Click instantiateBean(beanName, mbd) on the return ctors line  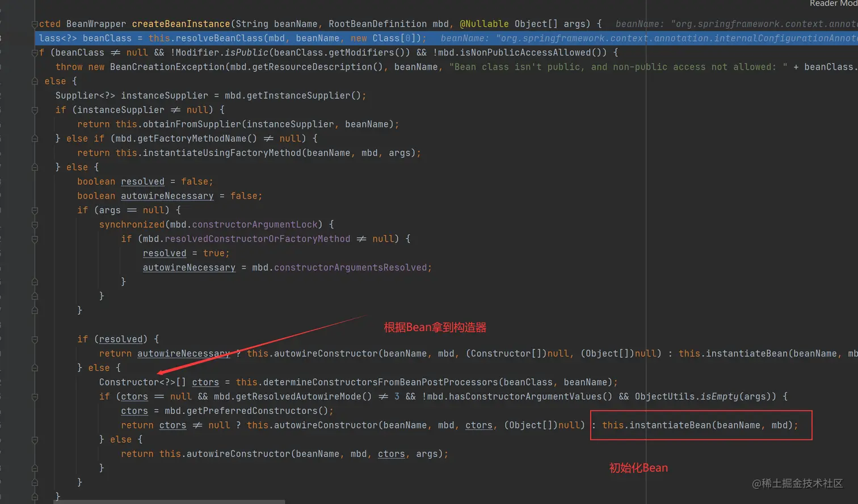click(711, 425)
